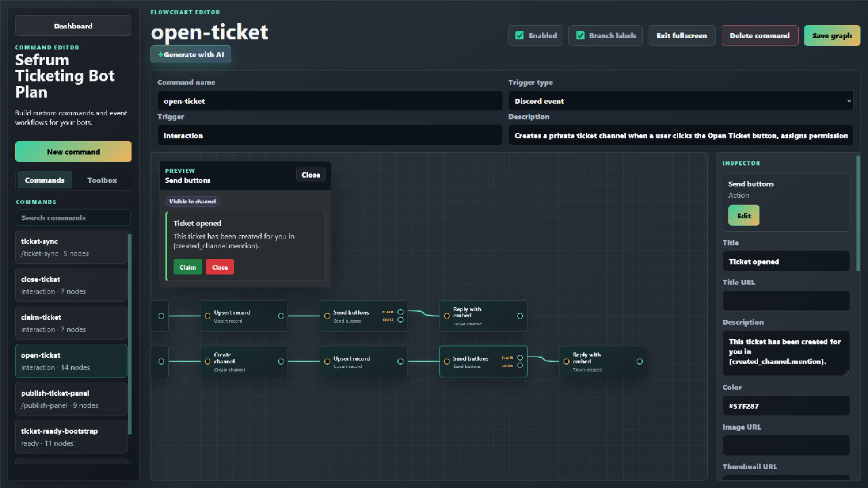Click CLAIM port on highlighted Send buttons node
Viewport: 868px width, 488px height.
(520, 357)
